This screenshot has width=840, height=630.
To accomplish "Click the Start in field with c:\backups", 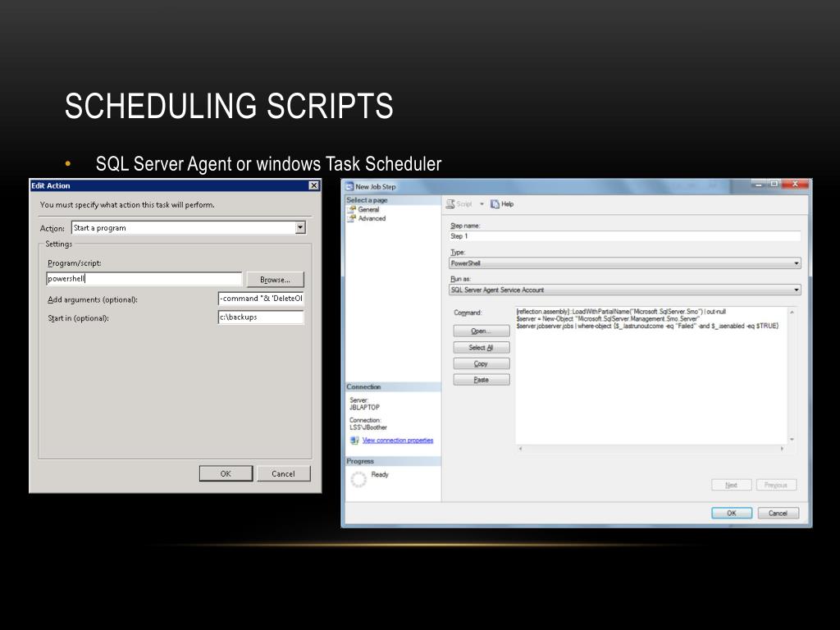I will point(261,317).
